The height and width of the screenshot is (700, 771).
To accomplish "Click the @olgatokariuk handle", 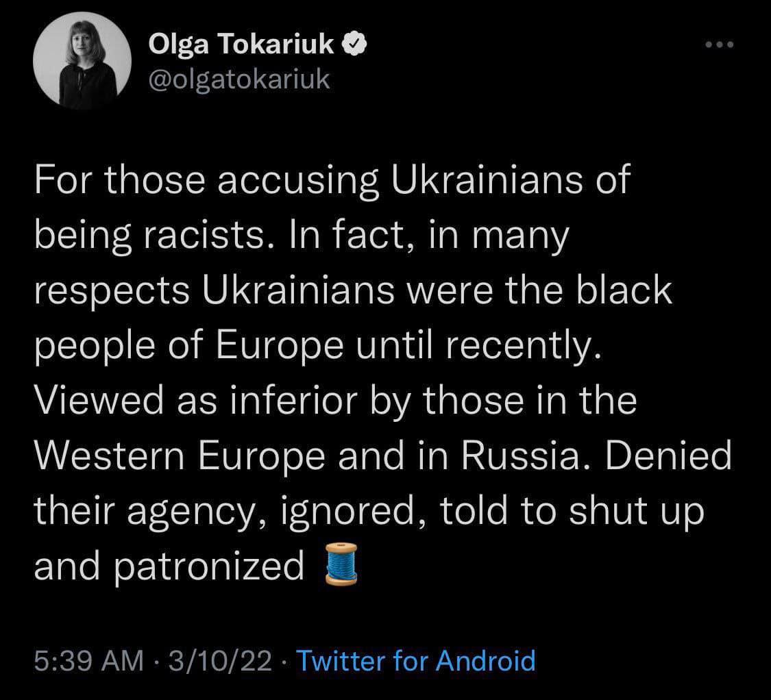I will pyautogui.click(x=239, y=79).
